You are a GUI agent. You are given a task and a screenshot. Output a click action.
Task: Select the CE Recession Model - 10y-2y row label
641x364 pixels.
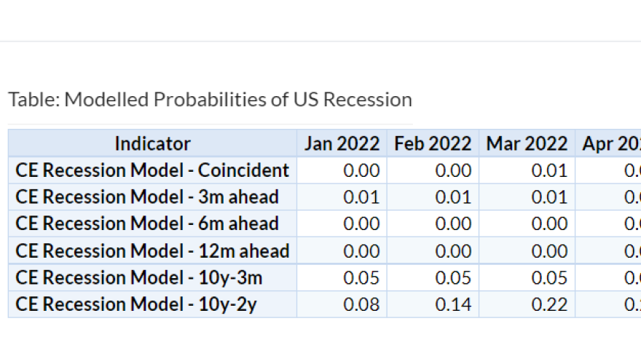(x=135, y=305)
